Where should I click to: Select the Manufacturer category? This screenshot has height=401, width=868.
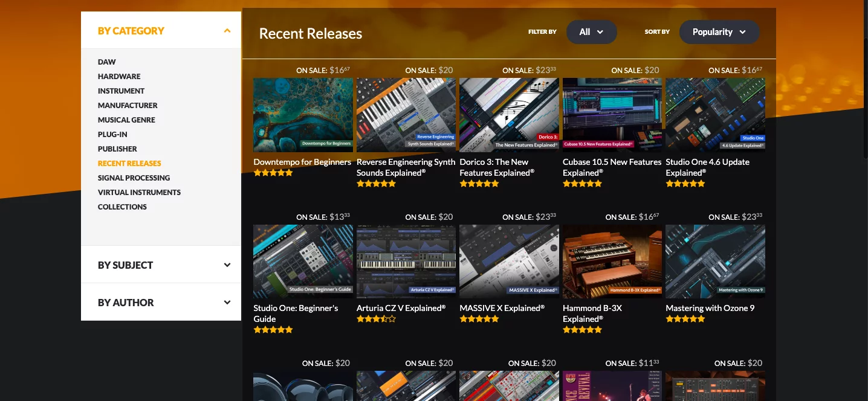pyautogui.click(x=128, y=105)
